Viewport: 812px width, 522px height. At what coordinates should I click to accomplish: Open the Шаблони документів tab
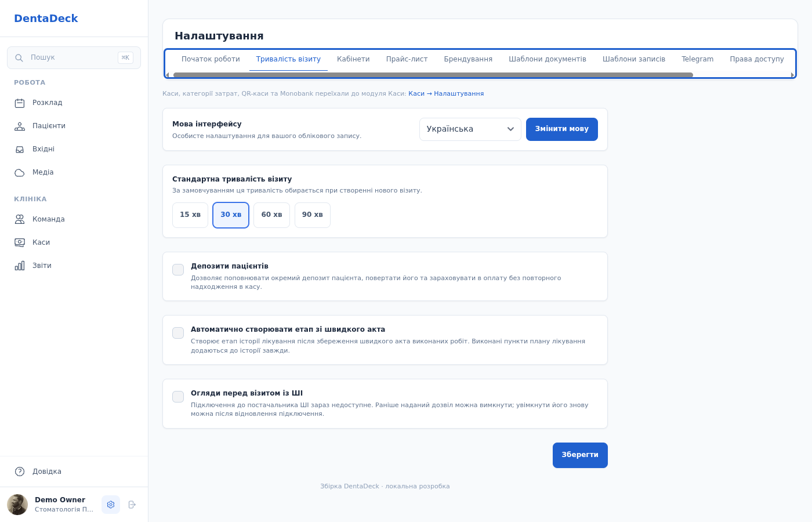tap(548, 59)
